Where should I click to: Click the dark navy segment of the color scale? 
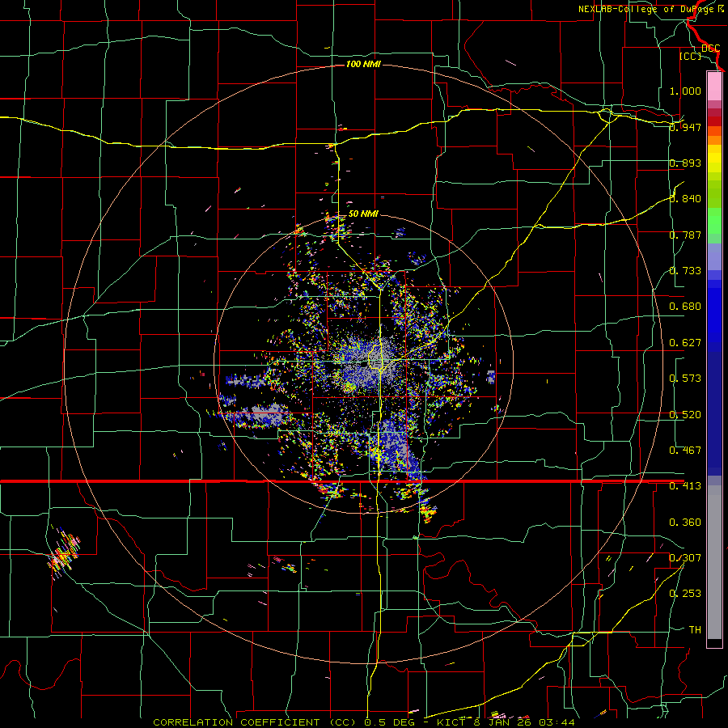pyautogui.click(x=714, y=413)
